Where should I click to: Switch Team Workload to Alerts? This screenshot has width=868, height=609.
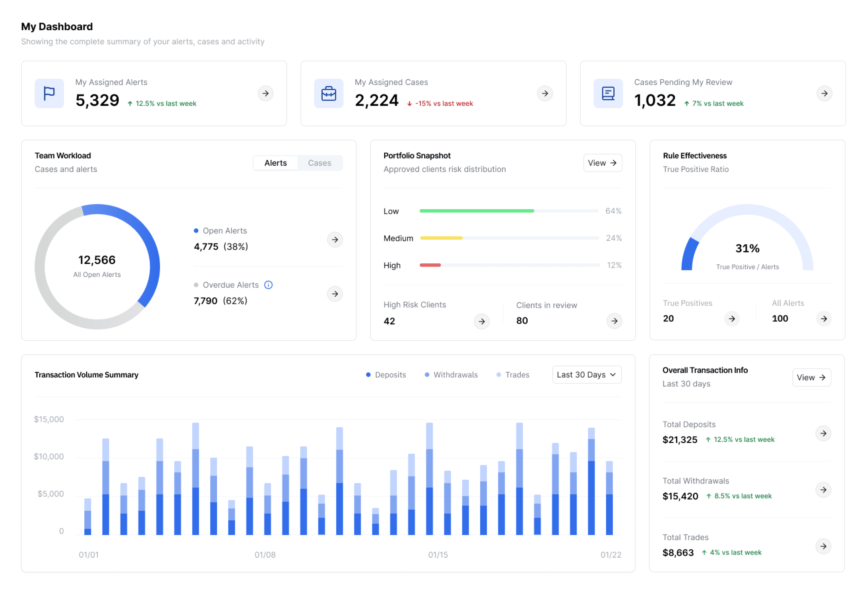click(275, 163)
